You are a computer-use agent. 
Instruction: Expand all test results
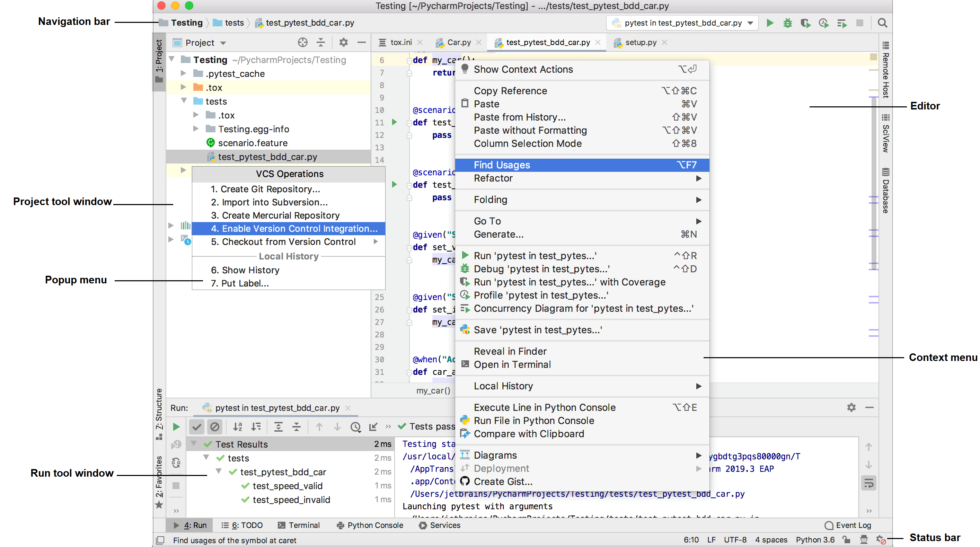(279, 427)
